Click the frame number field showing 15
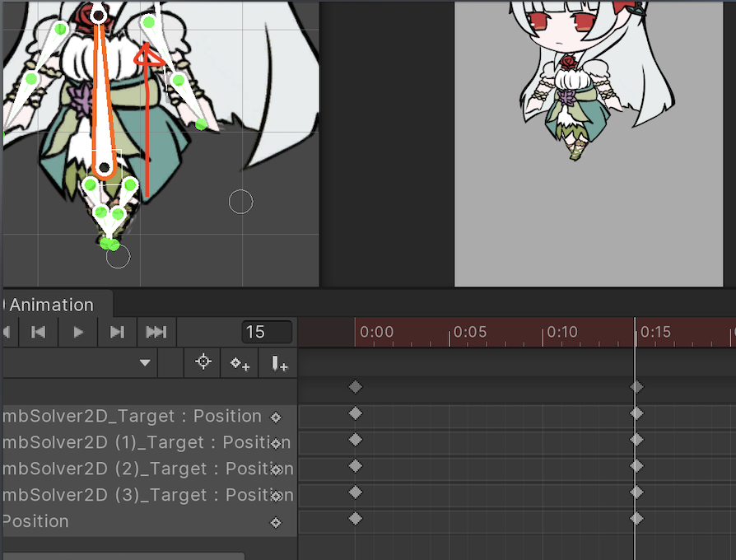The image size is (736, 560). click(x=267, y=333)
